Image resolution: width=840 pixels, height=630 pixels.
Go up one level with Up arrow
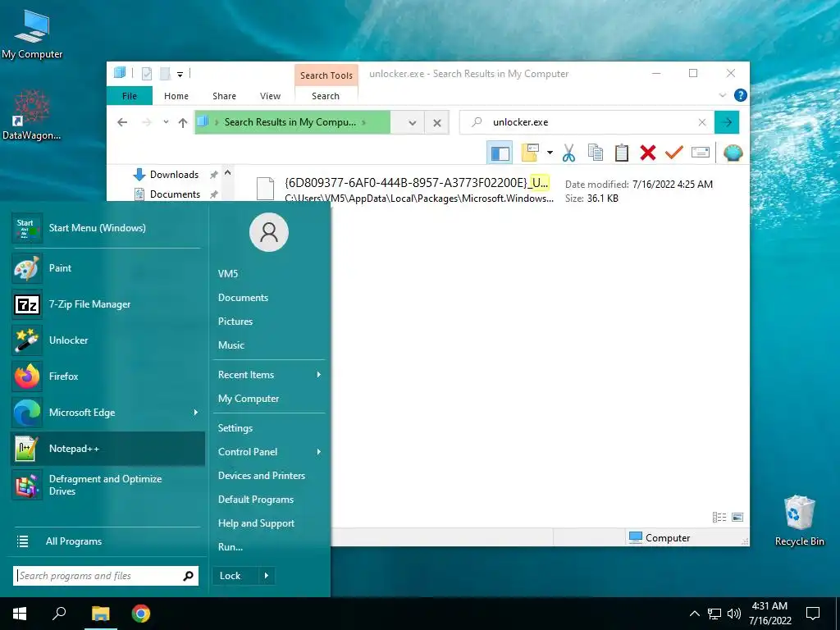183,123
